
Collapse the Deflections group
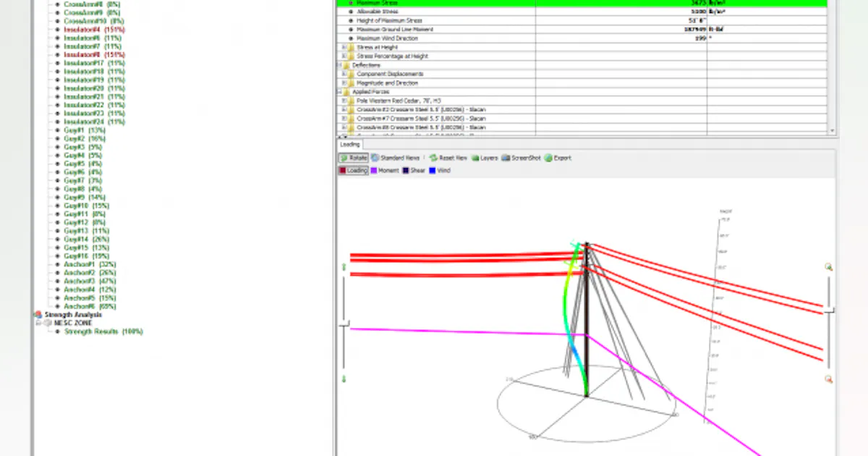(339, 65)
